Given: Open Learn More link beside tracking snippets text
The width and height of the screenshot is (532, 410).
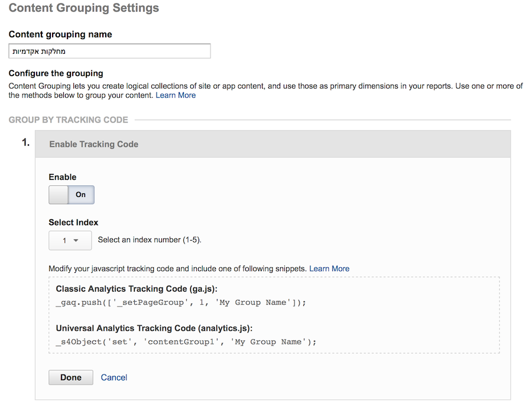Looking at the screenshot, I should coord(329,269).
